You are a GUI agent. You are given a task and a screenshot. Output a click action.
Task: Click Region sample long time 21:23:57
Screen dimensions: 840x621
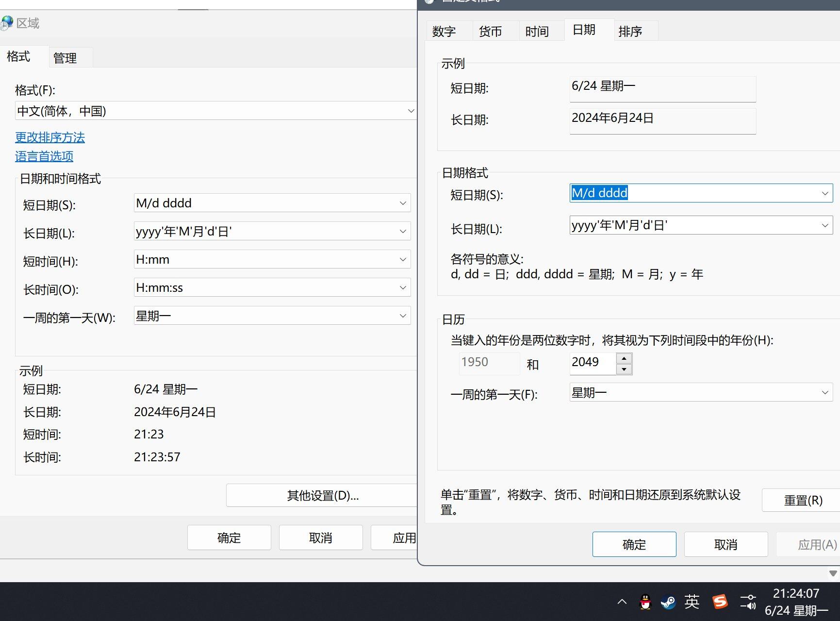pos(157,457)
